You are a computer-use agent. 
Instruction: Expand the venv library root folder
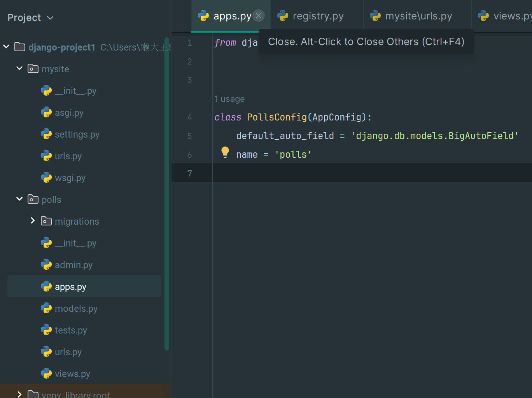click(x=19, y=394)
